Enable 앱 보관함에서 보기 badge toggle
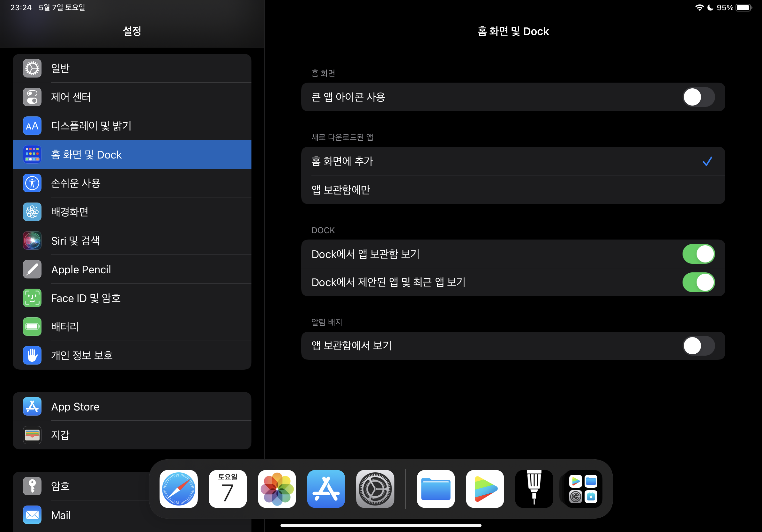This screenshot has width=762, height=532. click(698, 346)
